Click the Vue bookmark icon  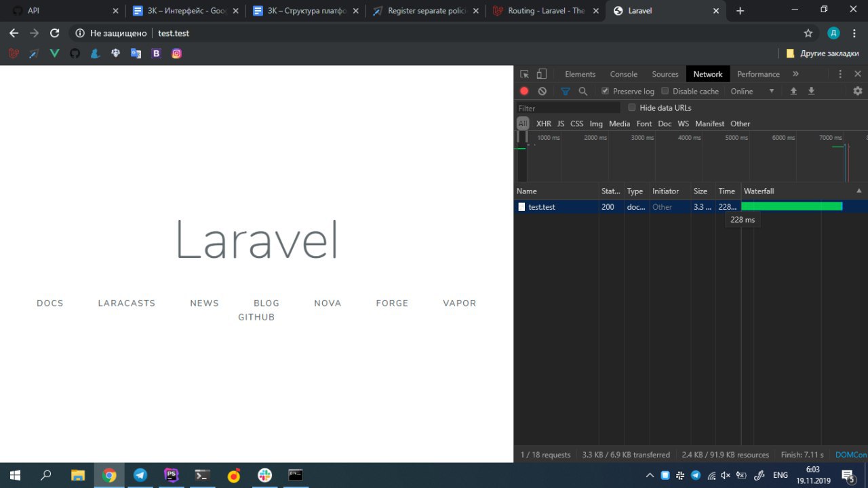(x=54, y=53)
